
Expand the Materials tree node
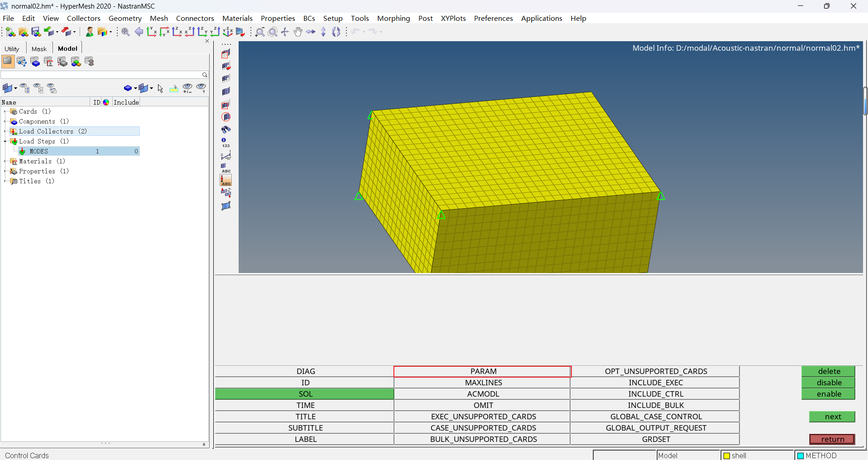point(4,161)
